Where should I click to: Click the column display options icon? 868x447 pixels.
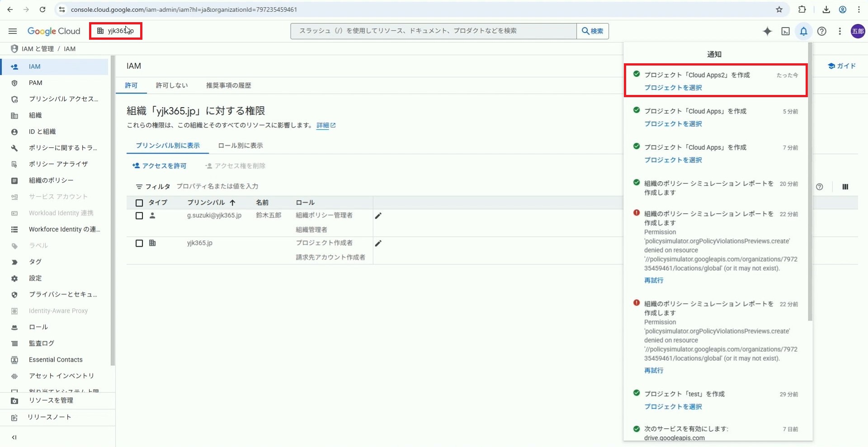[845, 187]
